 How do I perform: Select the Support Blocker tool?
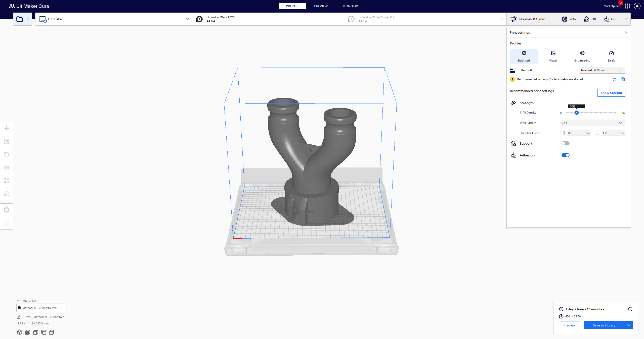tap(6, 194)
